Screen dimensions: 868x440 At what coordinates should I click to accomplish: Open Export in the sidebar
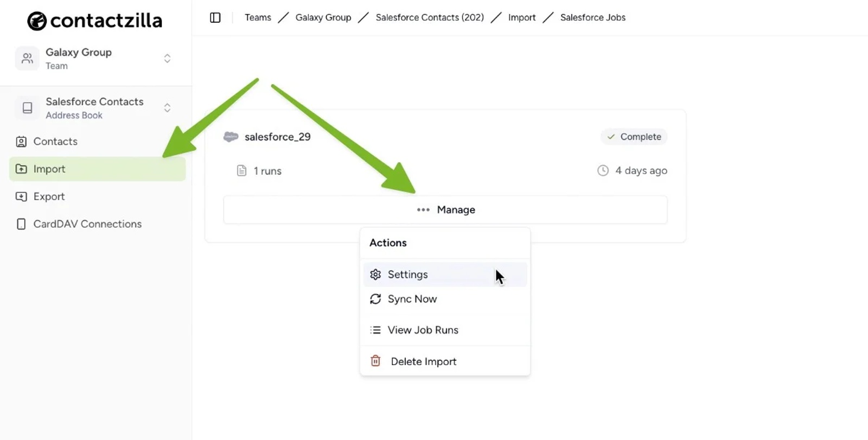point(98,196)
